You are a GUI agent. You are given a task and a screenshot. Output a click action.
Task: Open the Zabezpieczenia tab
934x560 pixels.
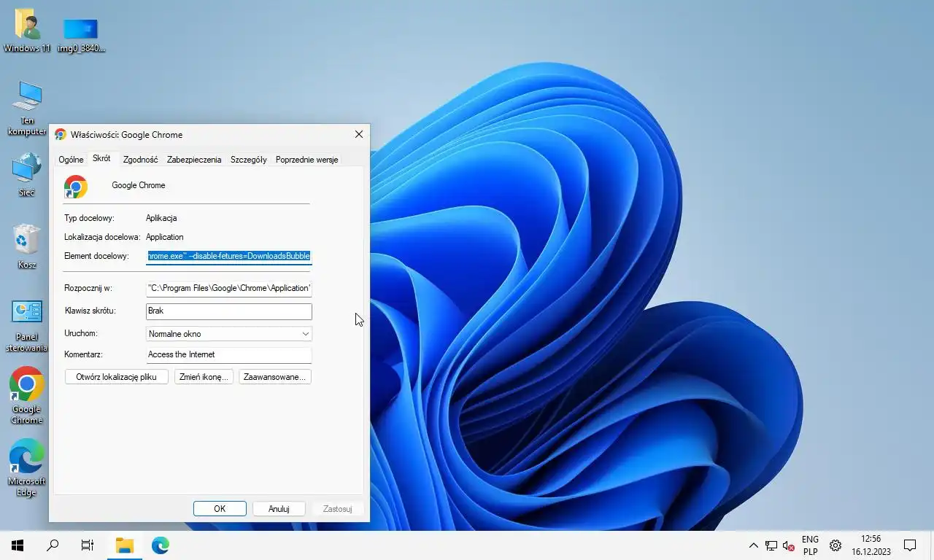(x=194, y=160)
